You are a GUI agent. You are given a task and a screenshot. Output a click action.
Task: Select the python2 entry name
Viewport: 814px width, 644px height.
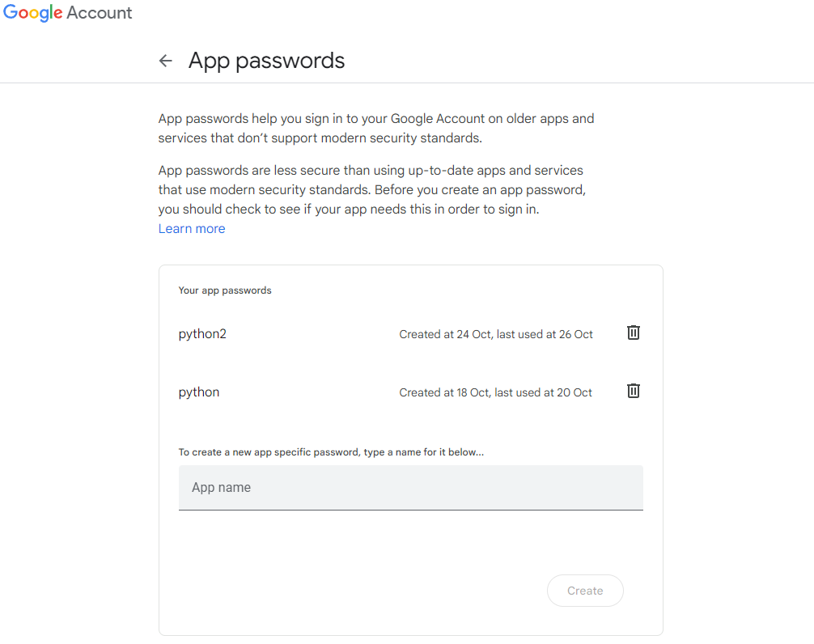[202, 334]
